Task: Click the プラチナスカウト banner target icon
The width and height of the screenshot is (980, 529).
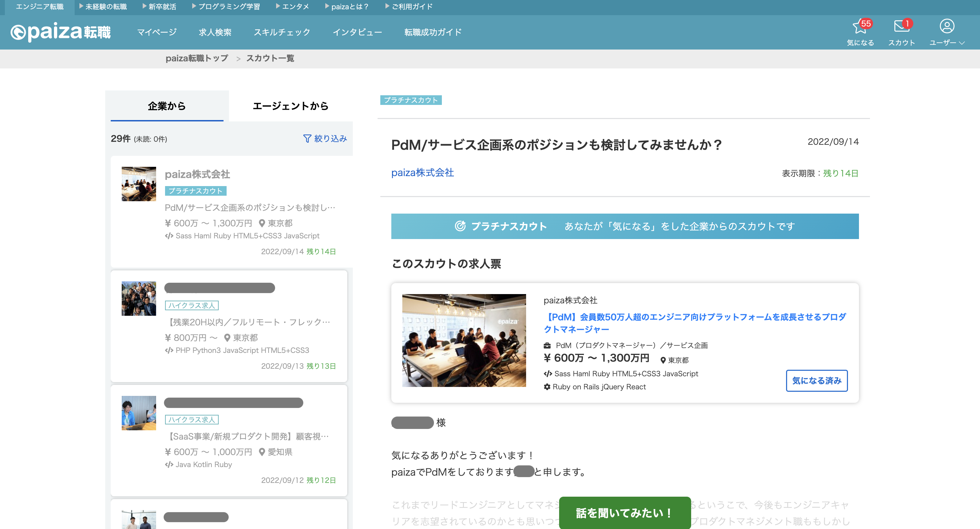Action: (x=460, y=226)
